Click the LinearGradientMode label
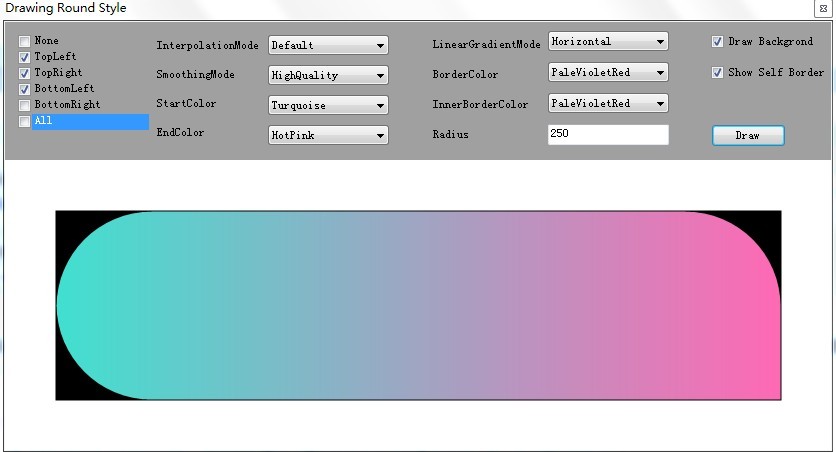836x452 pixels. click(486, 45)
